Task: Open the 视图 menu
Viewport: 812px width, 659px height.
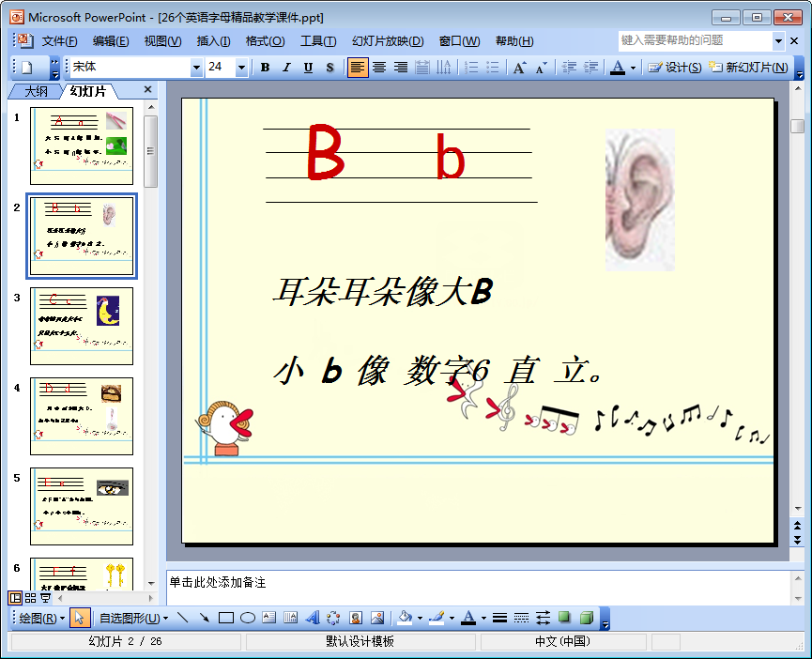Action: [162, 41]
